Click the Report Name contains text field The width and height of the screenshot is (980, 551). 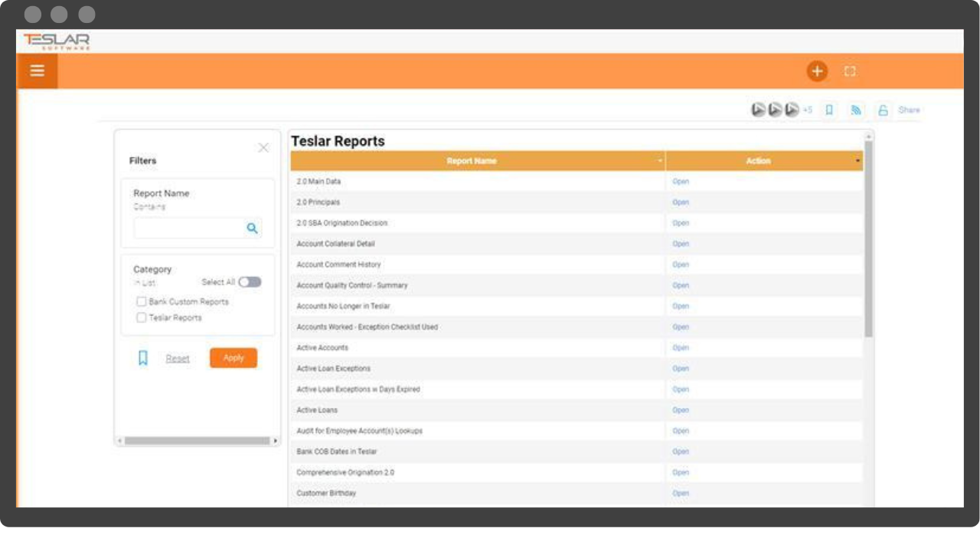coord(188,228)
